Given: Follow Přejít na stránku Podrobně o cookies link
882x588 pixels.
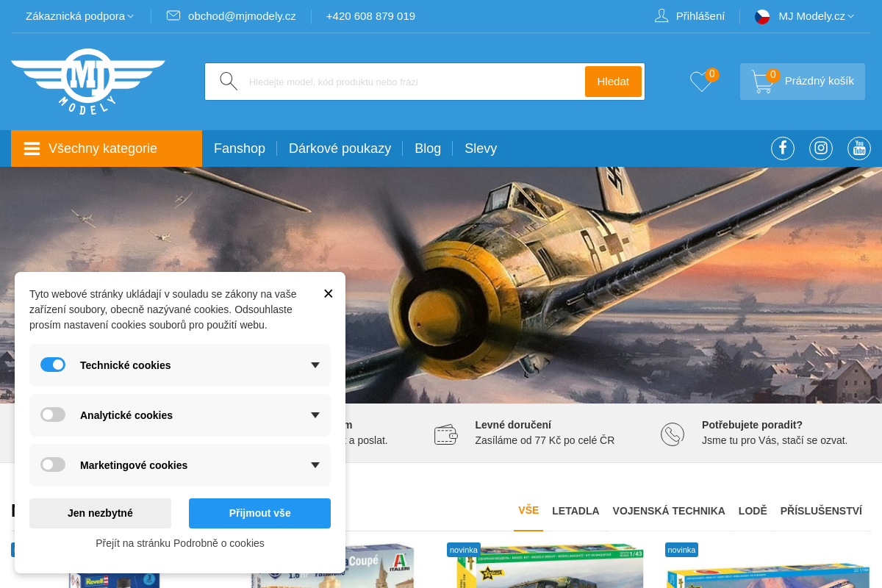Looking at the screenshot, I should (180, 543).
